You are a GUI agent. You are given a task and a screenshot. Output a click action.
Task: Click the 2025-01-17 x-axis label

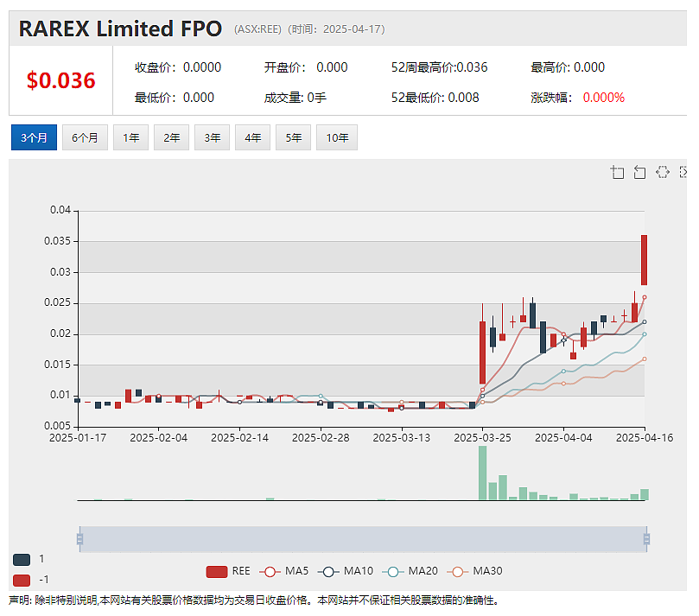pyautogui.click(x=78, y=438)
